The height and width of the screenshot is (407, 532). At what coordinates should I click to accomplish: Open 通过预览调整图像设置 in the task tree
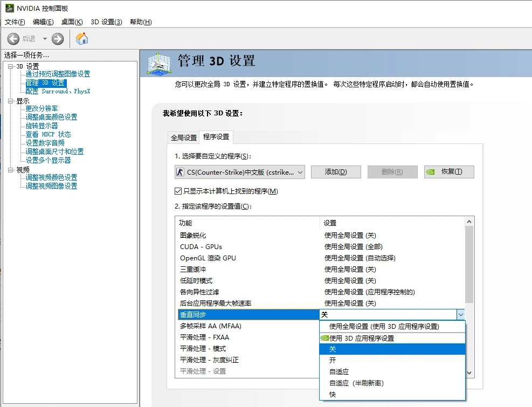coord(58,74)
